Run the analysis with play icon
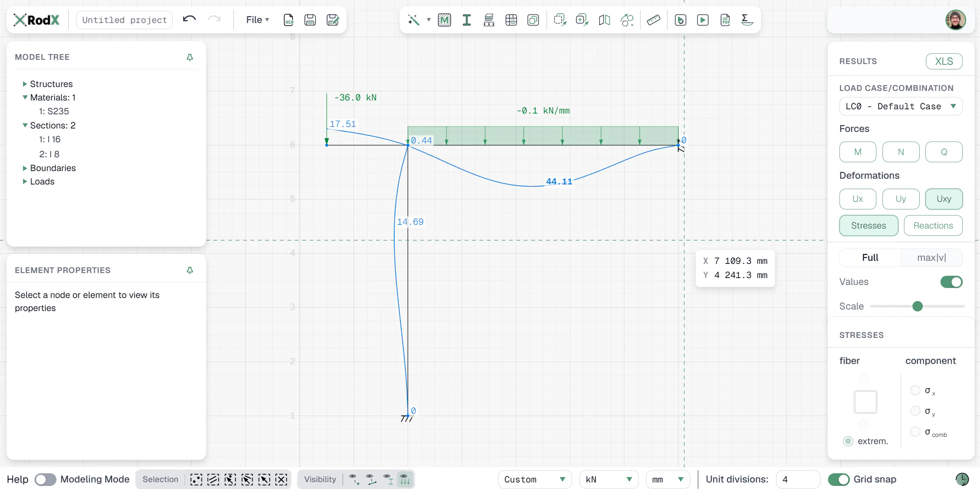 702,20
